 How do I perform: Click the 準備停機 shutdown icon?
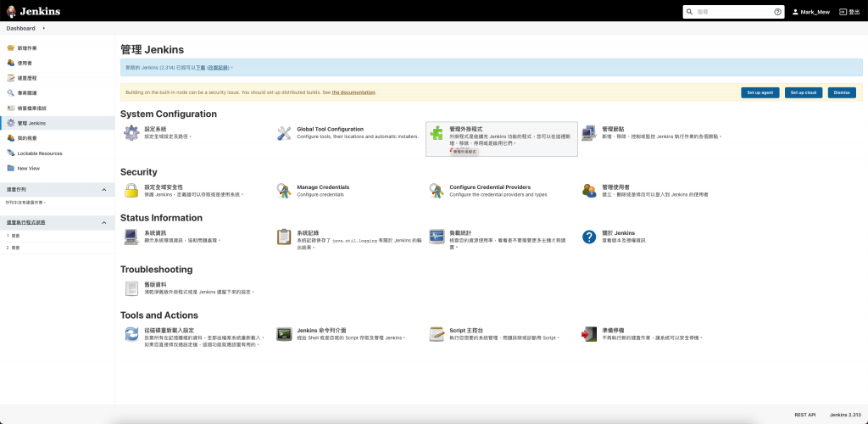click(x=589, y=334)
